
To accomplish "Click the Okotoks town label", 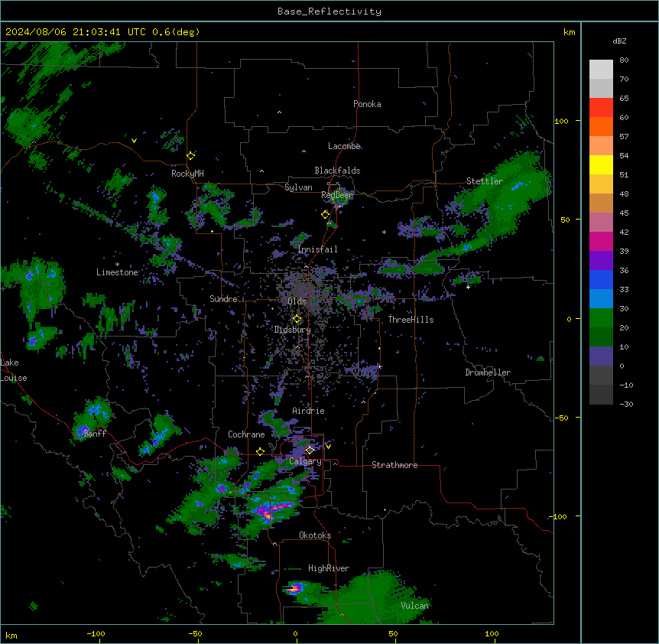I will coord(315,535).
